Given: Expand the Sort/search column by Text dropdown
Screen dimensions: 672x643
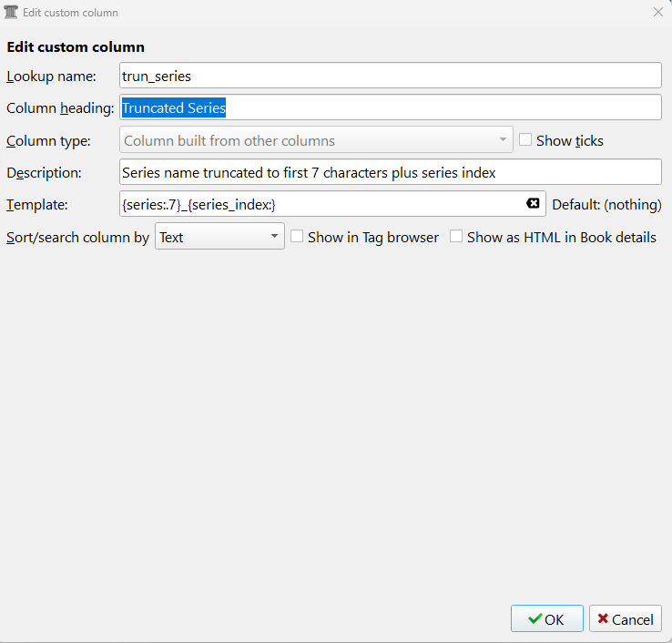Looking at the screenshot, I should click(219, 237).
